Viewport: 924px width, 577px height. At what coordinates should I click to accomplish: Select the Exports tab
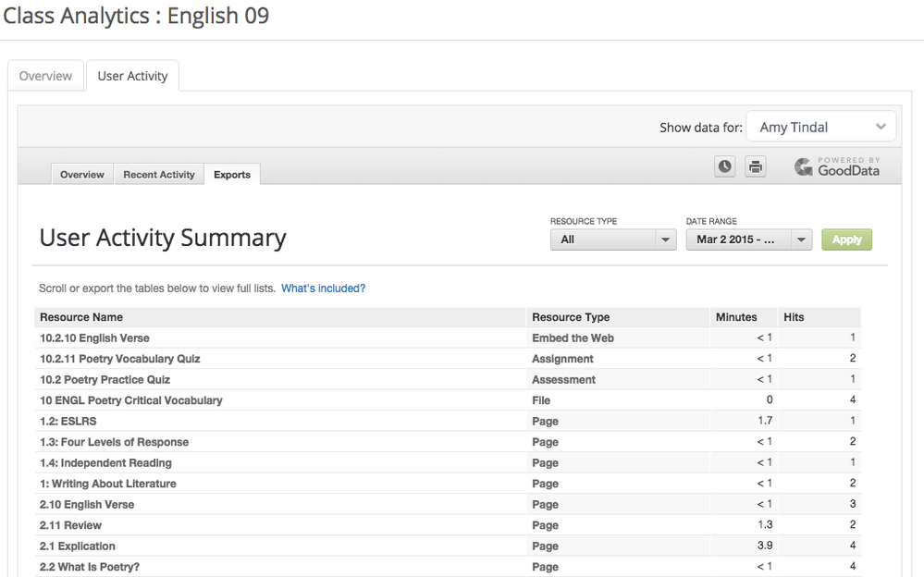point(232,175)
